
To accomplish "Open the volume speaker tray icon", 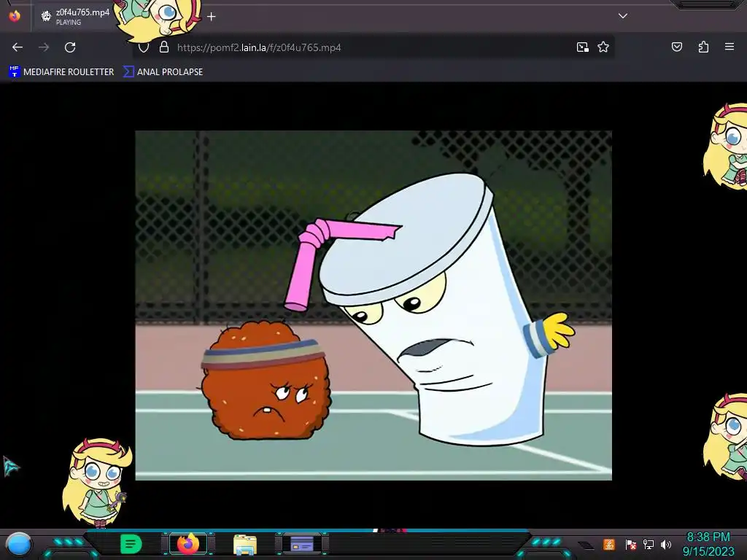I will tap(666, 544).
